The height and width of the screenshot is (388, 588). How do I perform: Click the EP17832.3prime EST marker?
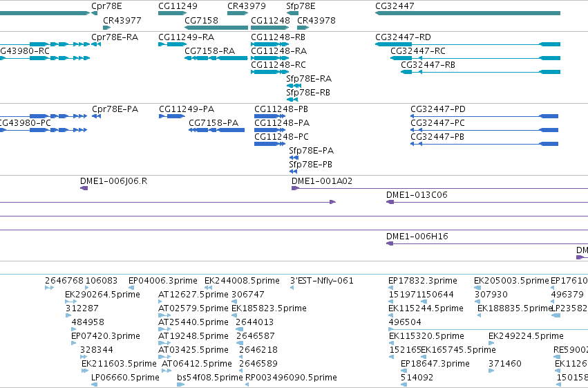[x=390, y=288]
